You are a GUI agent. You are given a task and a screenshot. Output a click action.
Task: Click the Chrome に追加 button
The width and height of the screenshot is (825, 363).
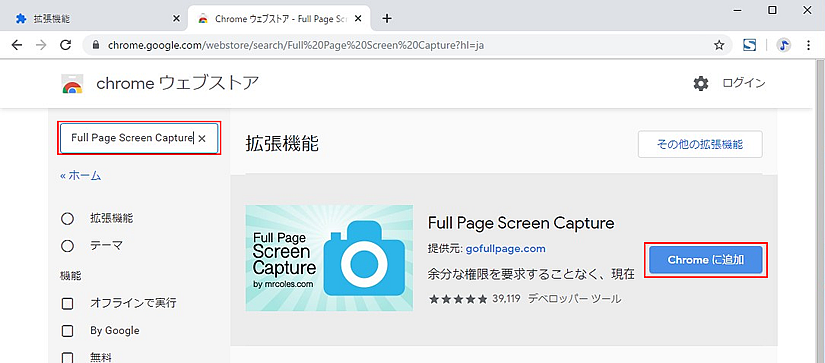point(706,260)
